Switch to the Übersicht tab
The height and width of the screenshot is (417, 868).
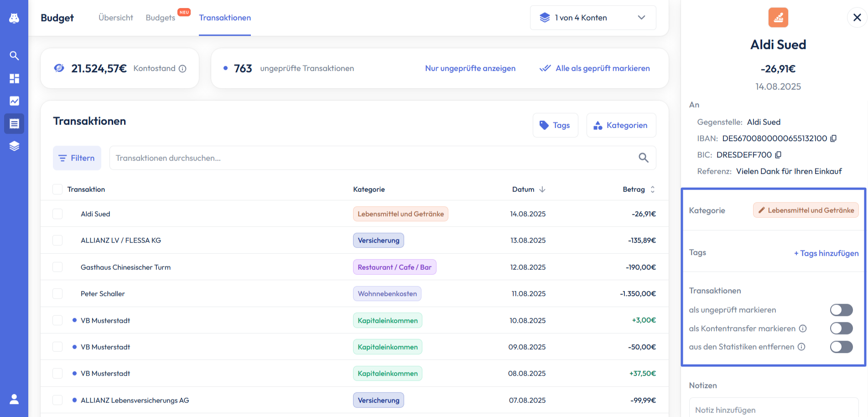[x=116, y=18]
